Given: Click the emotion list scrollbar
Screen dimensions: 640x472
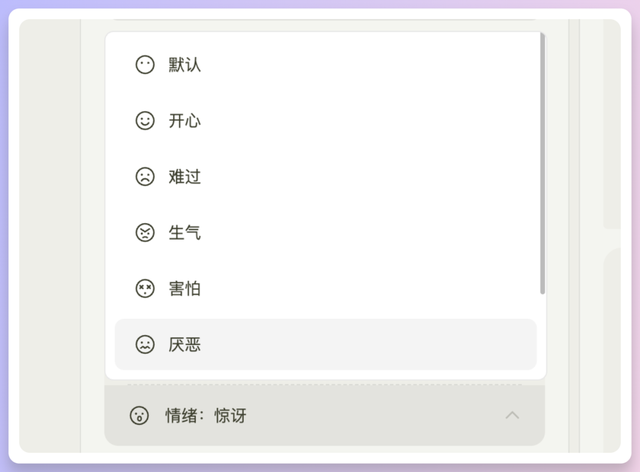Looking at the screenshot, I should click(542, 165).
